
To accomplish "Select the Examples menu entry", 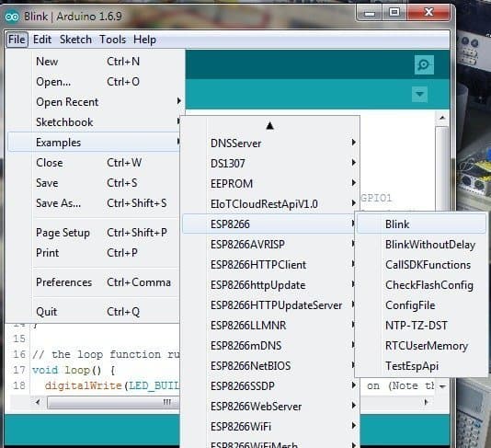I will point(94,143).
